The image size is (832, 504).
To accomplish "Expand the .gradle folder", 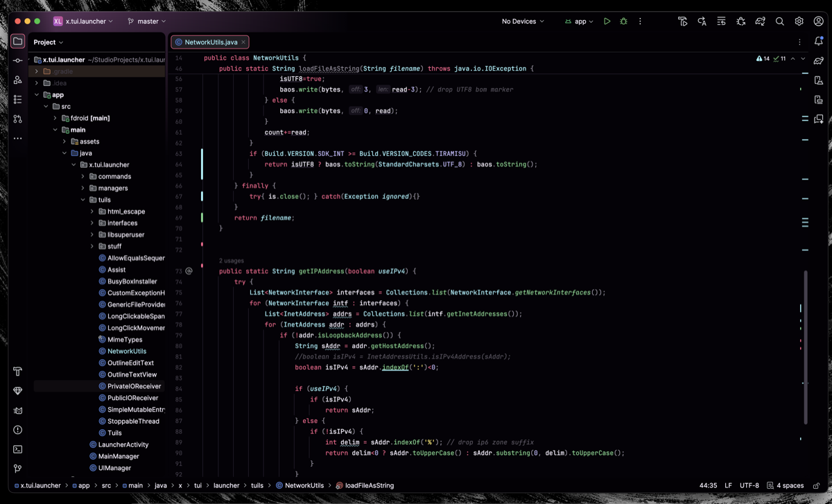I will tap(37, 71).
